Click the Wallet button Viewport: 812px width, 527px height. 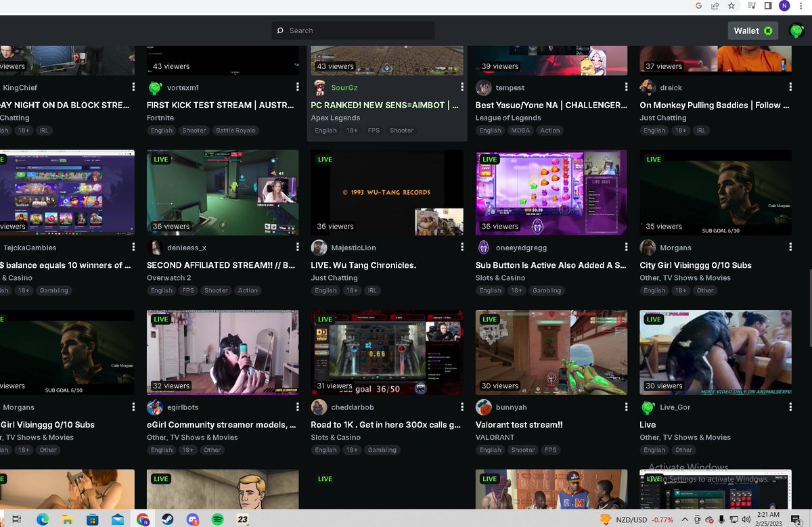[x=752, y=30]
